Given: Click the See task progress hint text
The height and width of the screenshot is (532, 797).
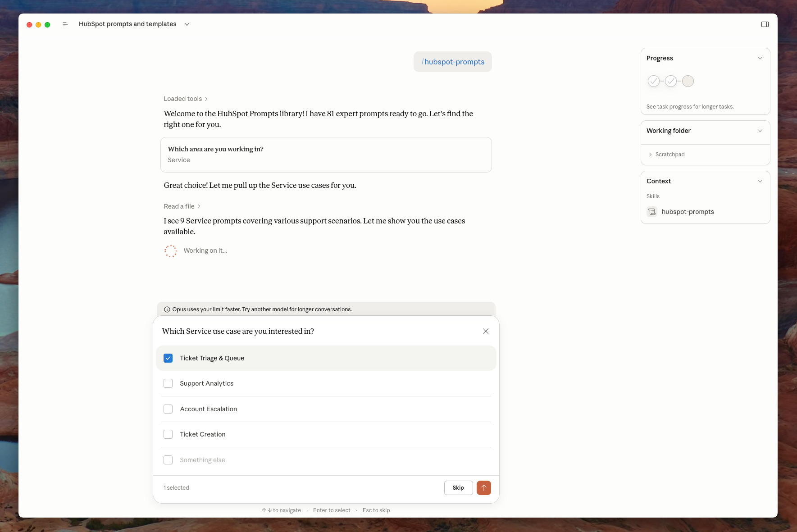Looking at the screenshot, I should point(690,107).
